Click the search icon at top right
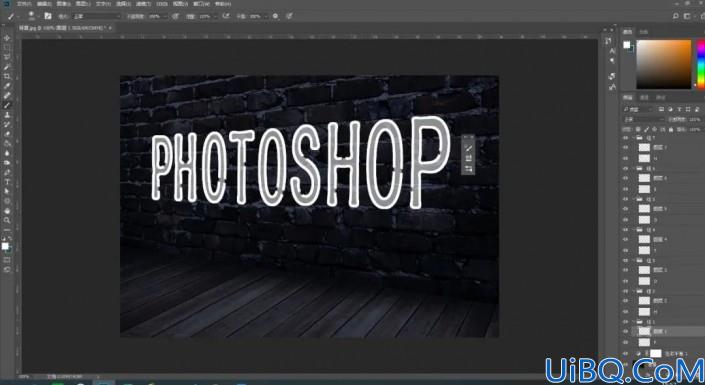This screenshot has width=705, height=385. tap(676, 16)
